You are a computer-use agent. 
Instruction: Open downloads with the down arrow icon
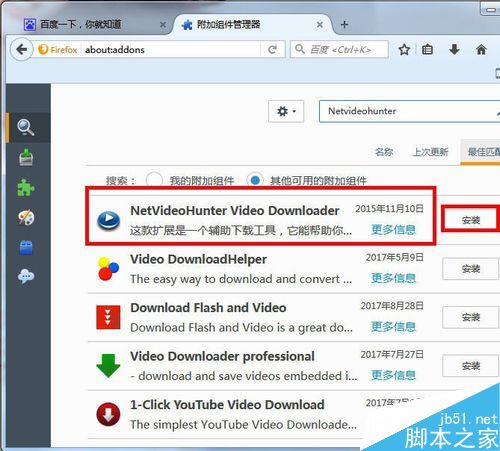[x=454, y=50]
